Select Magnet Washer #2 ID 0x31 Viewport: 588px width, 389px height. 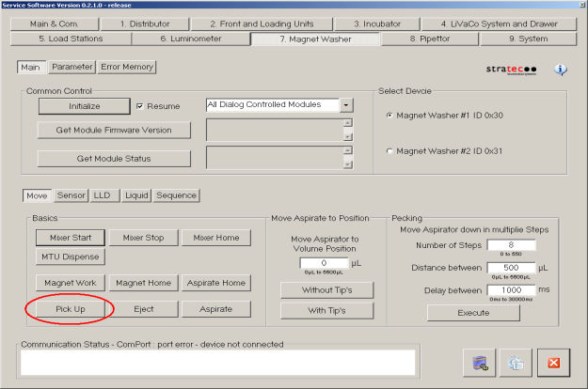[x=390, y=150]
